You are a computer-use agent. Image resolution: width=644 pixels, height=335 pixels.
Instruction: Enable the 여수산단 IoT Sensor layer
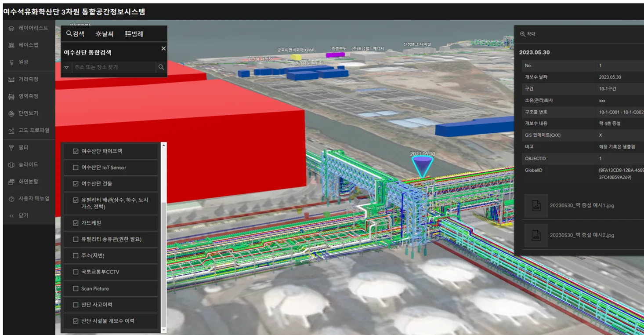click(x=76, y=167)
